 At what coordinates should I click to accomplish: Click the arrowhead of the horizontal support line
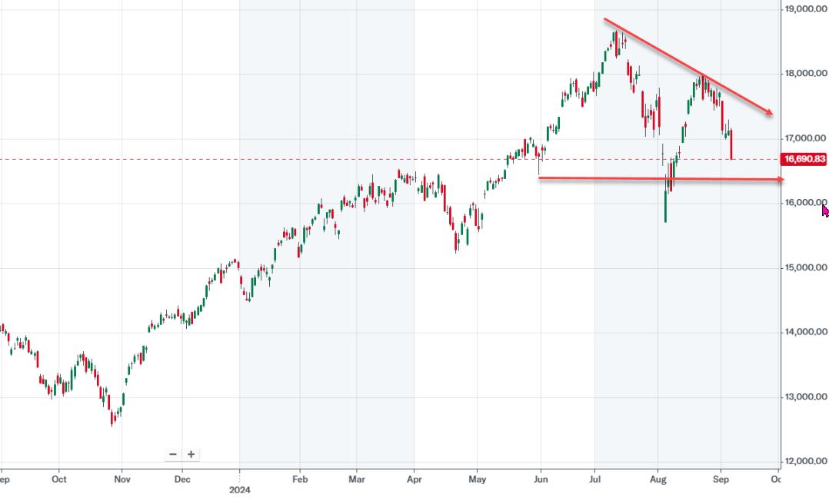coord(779,180)
